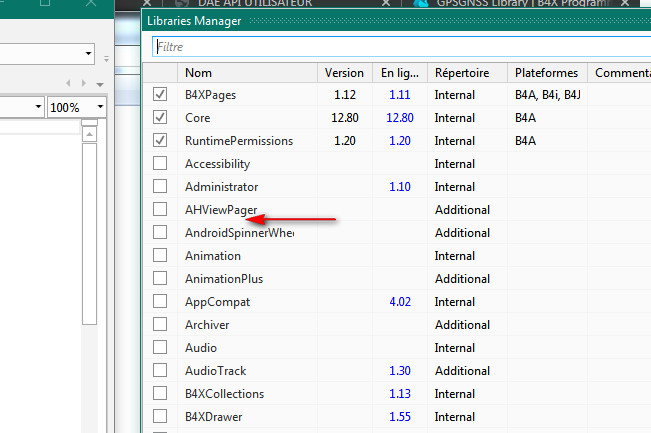This screenshot has width=651, height=433.
Task: Select the AHViewPager library name
Action: click(x=221, y=210)
